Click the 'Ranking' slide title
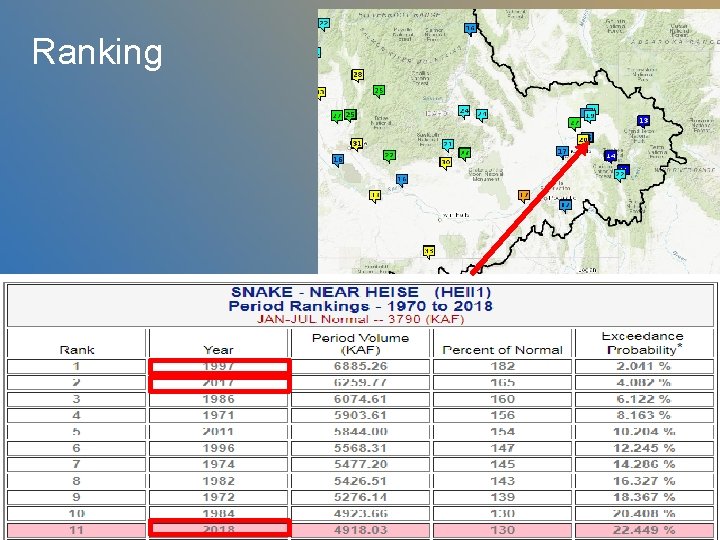720x540 pixels. pyautogui.click(x=97, y=52)
